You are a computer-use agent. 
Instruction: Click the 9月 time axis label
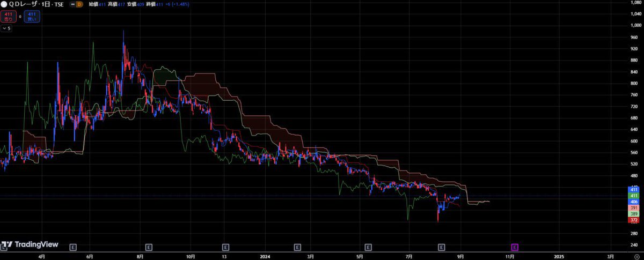462,256
